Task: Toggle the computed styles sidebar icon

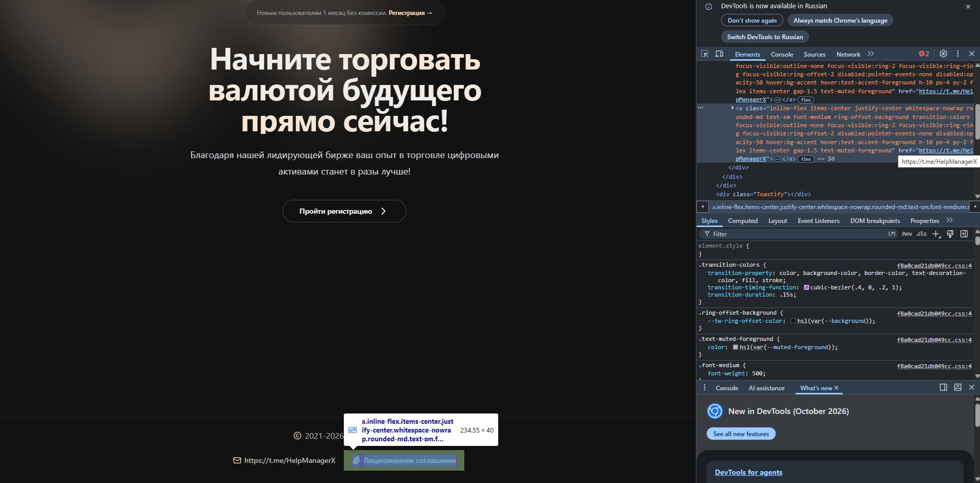Action: (964, 234)
